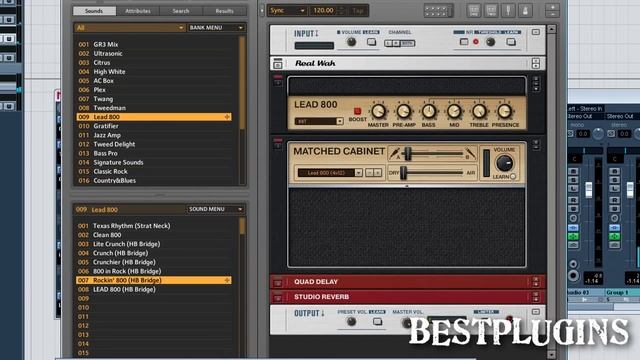Choose the Crunchier (HB Bridge) preset

[154, 262]
